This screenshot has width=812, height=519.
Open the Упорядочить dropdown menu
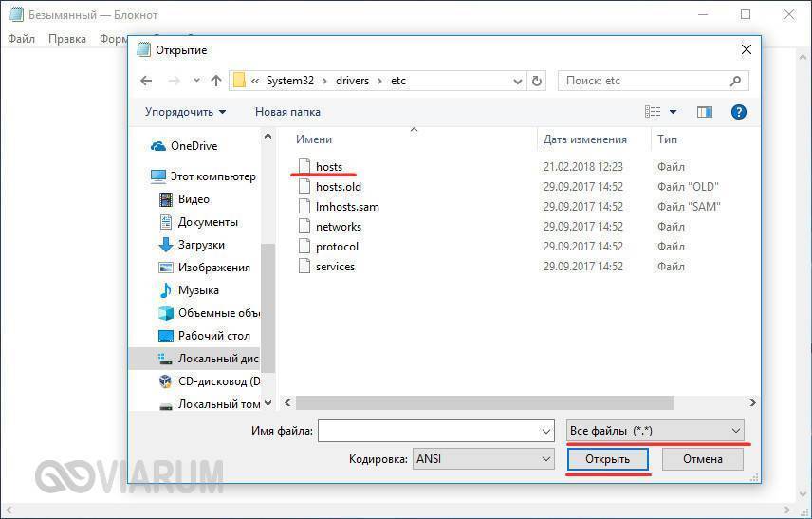[x=185, y=112]
